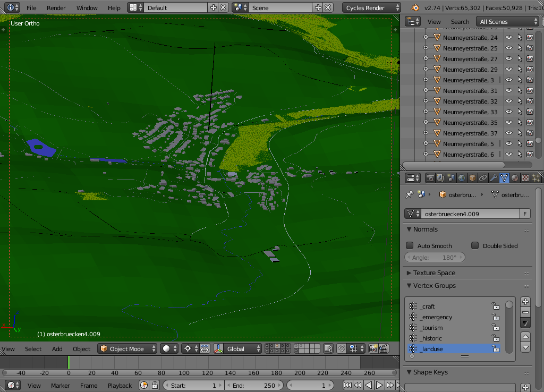
Task: Enable the Auto Smooth checkbox
Action: (410, 246)
